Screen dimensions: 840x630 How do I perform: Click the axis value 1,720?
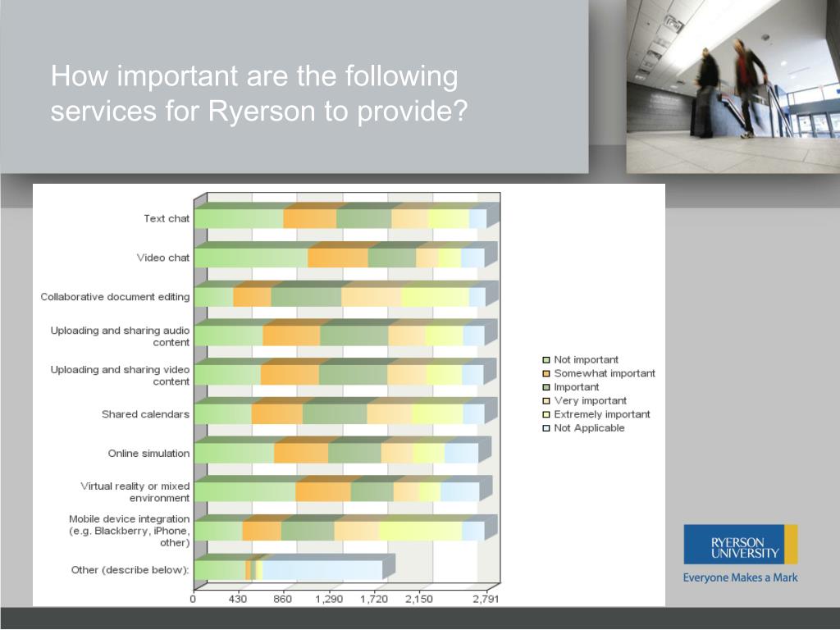[x=373, y=599]
